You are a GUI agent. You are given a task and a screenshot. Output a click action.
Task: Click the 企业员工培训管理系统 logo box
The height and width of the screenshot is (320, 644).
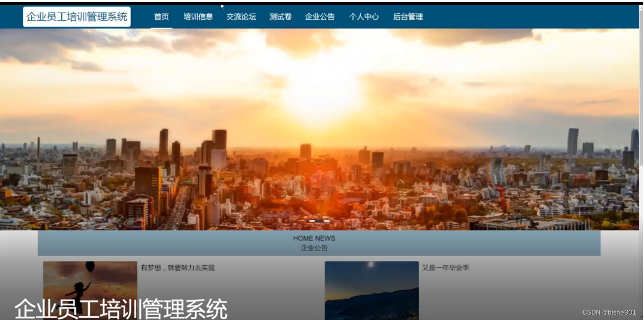(77, 17)
